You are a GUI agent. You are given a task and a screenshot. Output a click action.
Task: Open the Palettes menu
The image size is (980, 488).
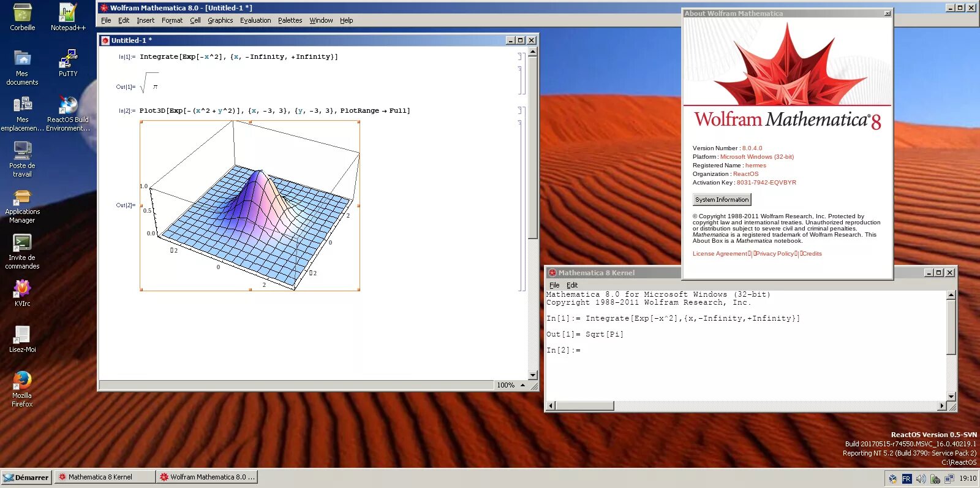pos(290,20)
